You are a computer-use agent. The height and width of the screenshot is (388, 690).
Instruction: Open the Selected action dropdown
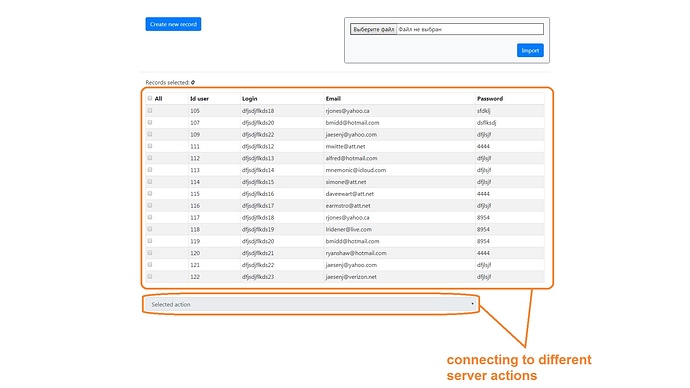coord(312,304)
